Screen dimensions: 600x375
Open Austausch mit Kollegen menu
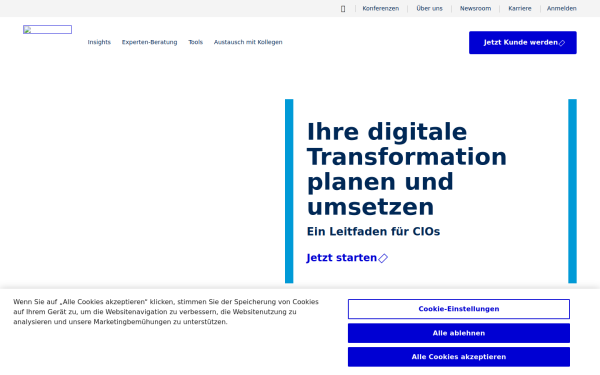pos(248,42)
